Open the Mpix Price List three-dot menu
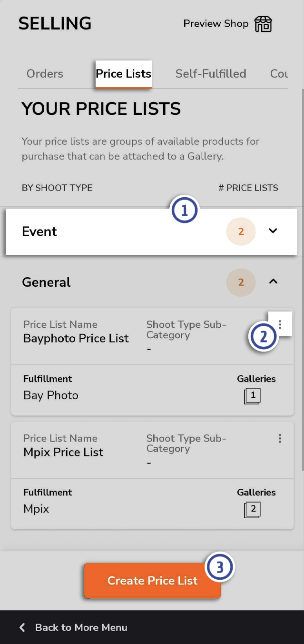Image resolution: width=304 pixels, height=644 pixels. point(280,438)
